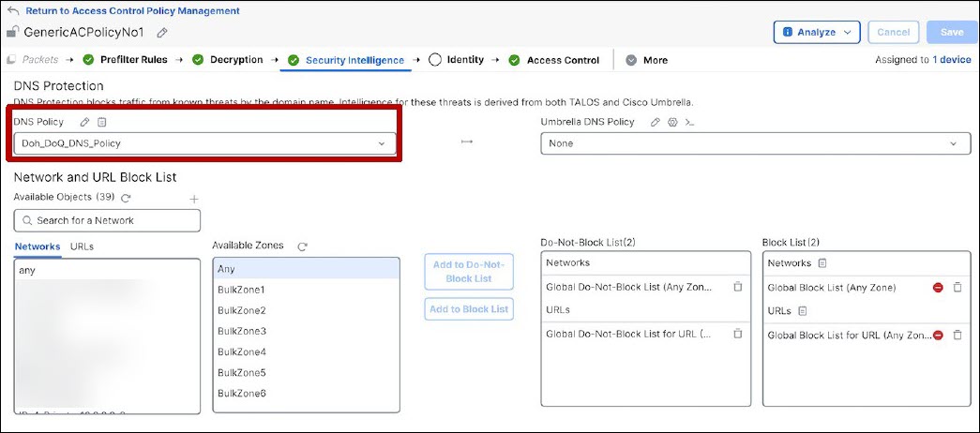Click the empty circle beside Identity
Screen dimensions: 980x433
(x=435, y=60)
